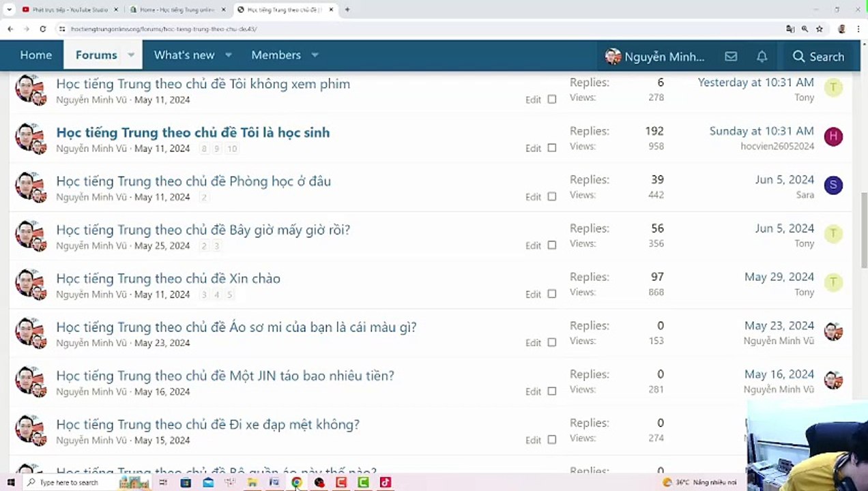Click Edit on 'Tôi là học sinh' row
Viewport: 868px width, 491px height.
[x=533, y=148]
